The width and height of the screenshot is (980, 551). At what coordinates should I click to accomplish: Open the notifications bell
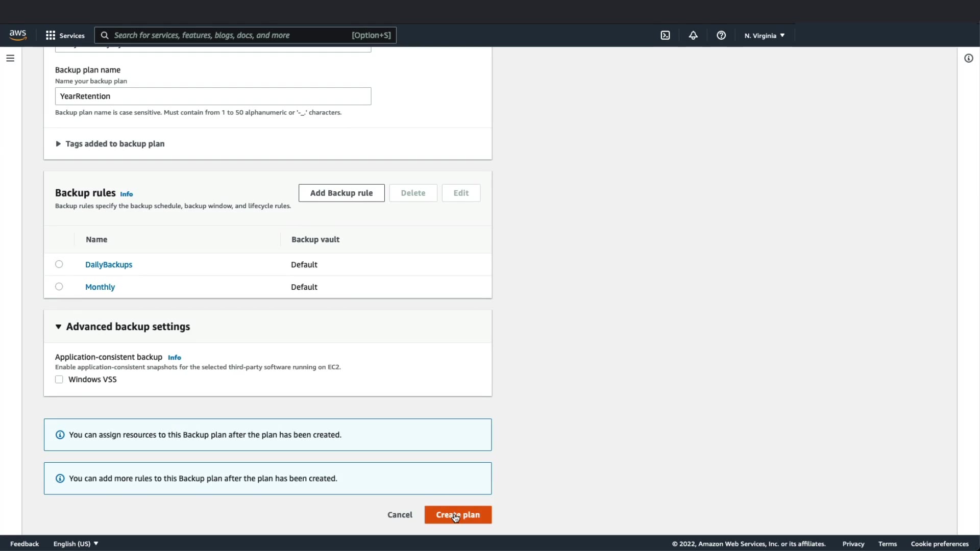[x=693, y=35]
